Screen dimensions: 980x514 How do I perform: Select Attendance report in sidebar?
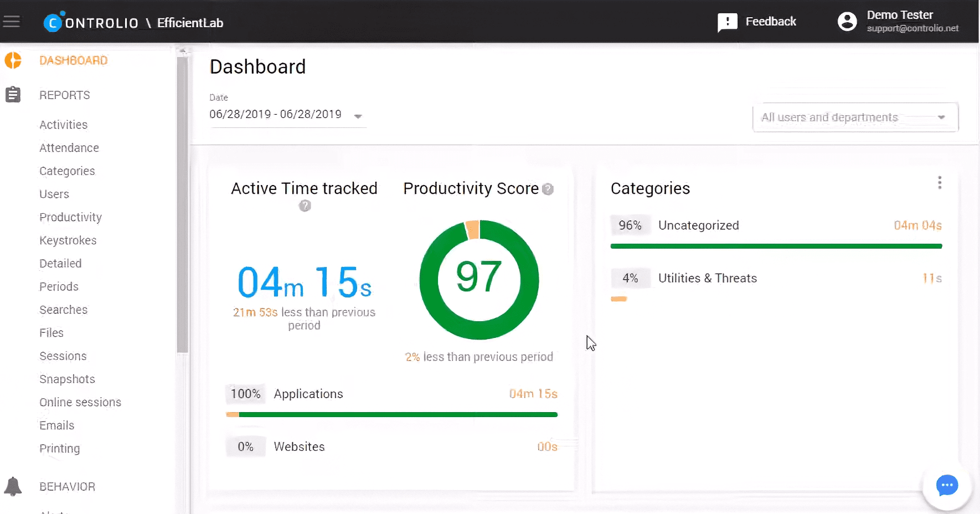tap(69, 148)
